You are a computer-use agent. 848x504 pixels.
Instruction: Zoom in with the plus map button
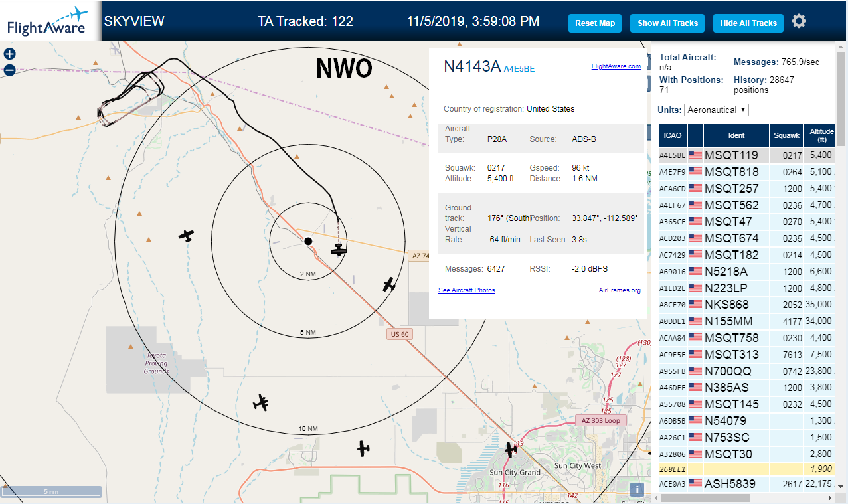(x=10, y=54)
